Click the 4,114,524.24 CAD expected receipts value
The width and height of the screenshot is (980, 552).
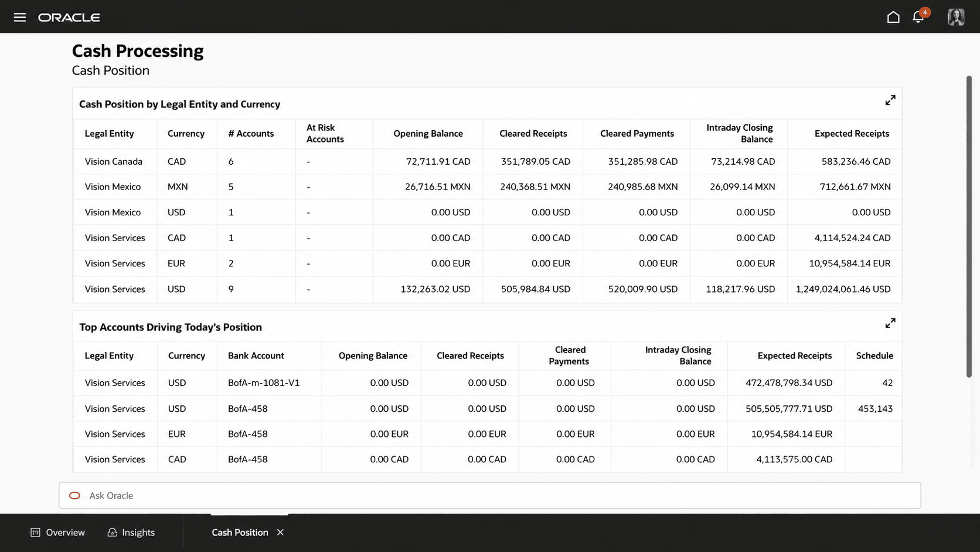pos(852,238)
